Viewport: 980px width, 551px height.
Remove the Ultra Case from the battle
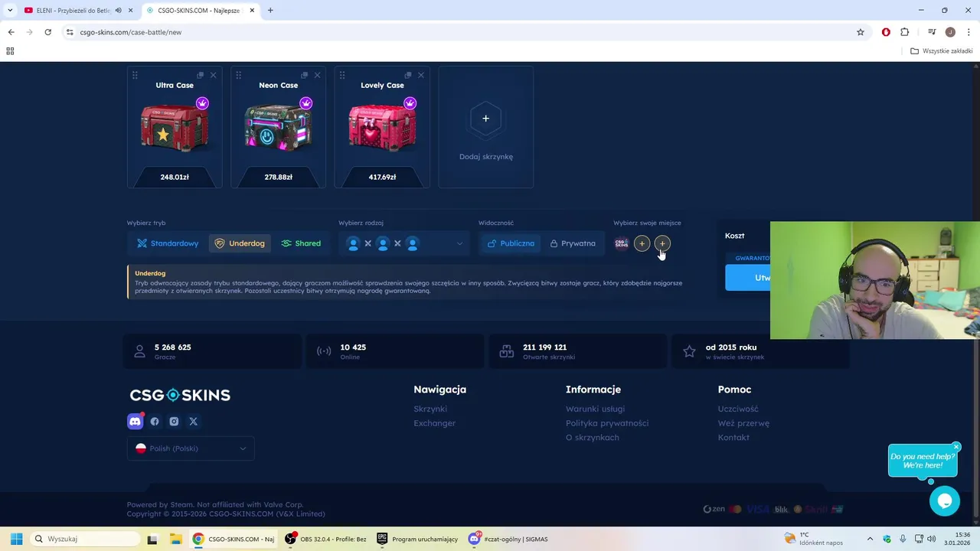[x=213, y=75]
